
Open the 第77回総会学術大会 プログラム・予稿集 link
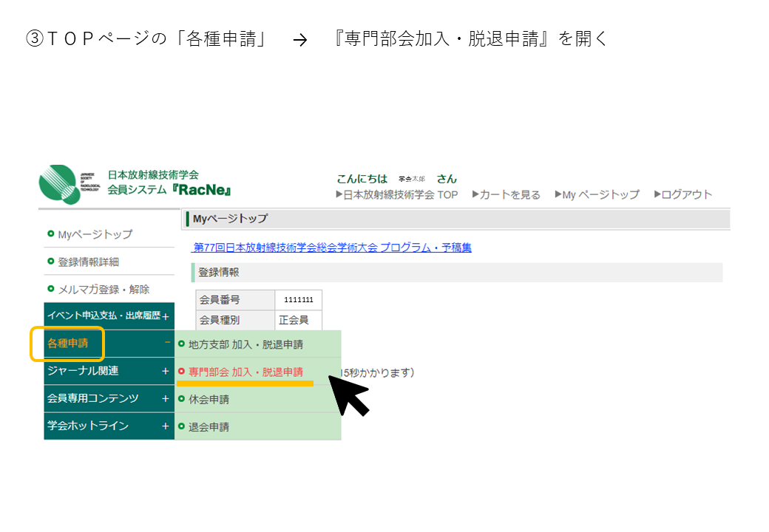[332, 248]
